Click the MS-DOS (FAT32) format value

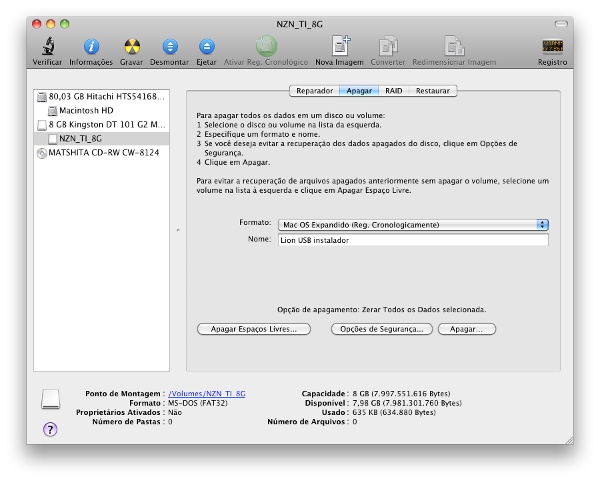point(198,403)
